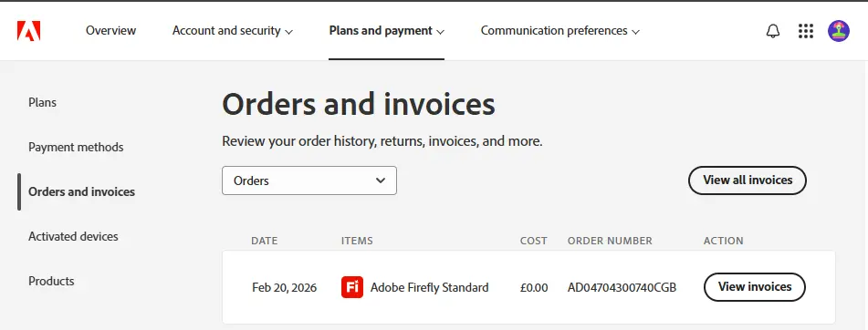Click the Adobe Firefly Standard item name
868x330 pixels.
pyautogui.click(x=430, y=287)
